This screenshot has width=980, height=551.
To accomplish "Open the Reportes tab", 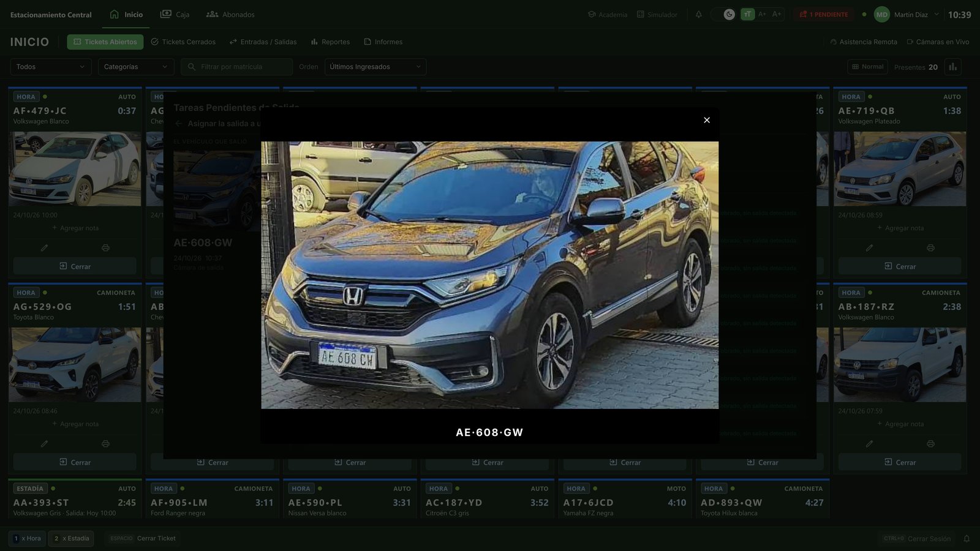I will click(330, 42).
